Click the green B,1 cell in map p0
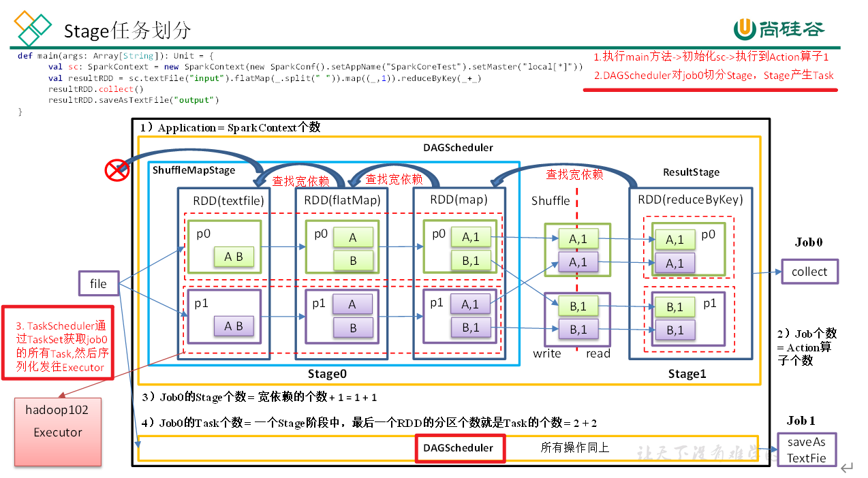Screen dimensions: 868x478 (471, 260)
